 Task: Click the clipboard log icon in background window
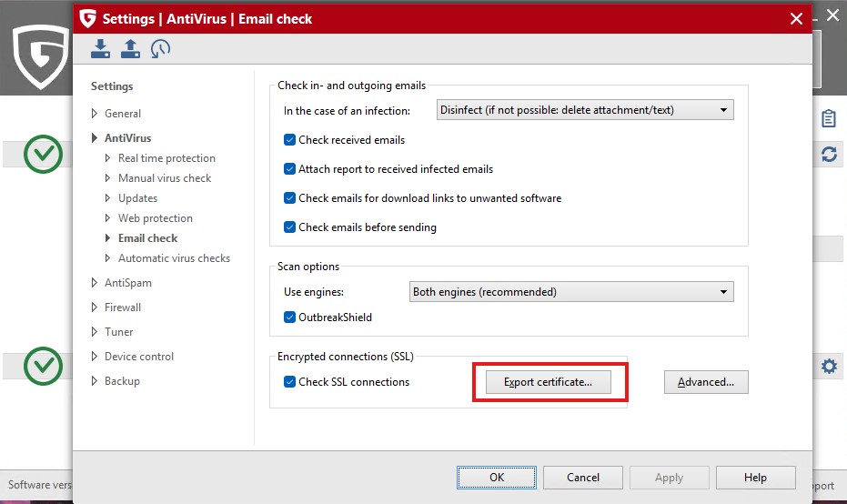pyautogui.click(x=829, y=118)
